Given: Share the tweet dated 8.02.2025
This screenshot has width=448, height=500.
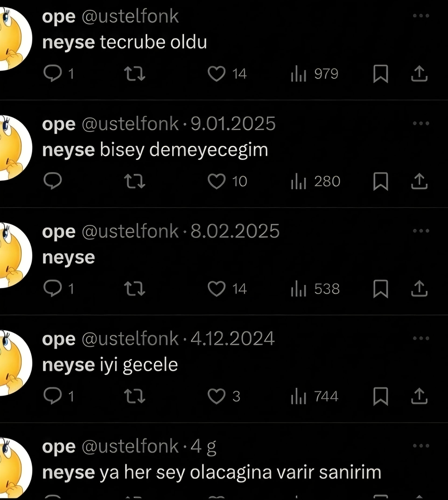Looking at the screenshot, I should point(419,289).
